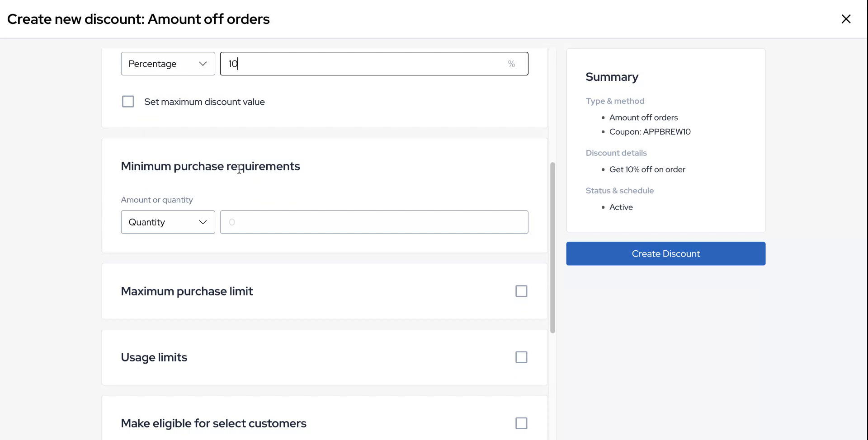Toggle the Usage limits checkbox
The height and width of the screenshot is (440, 868).
[521, 357]
